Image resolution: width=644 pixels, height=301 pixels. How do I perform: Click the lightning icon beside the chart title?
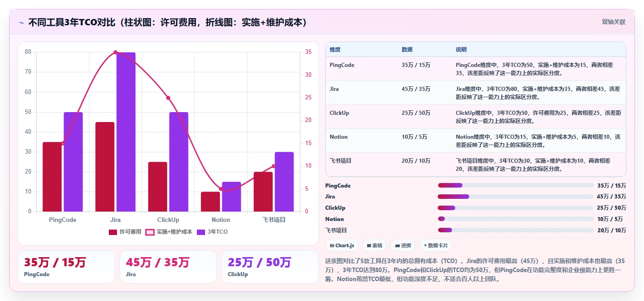21,23
